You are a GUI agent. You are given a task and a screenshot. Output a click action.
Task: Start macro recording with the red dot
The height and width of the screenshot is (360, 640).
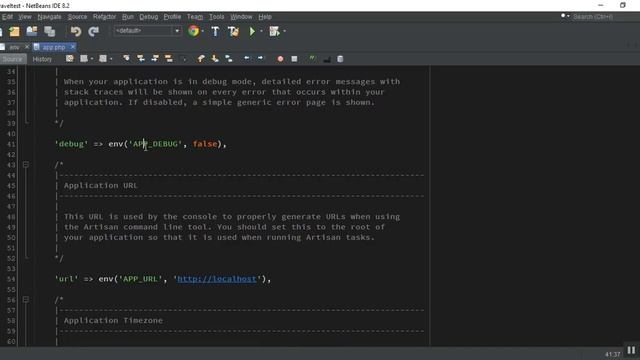pos(280,59)
